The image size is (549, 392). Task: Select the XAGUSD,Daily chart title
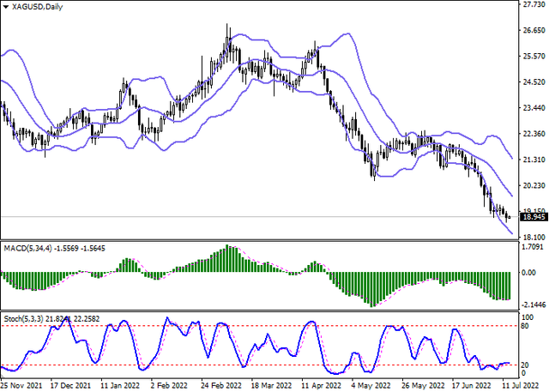37,7
